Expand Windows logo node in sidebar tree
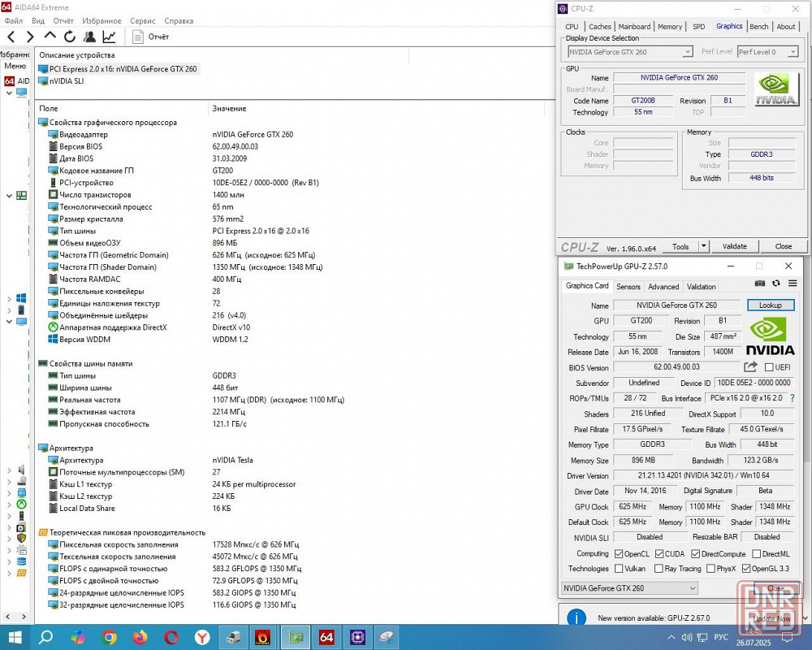Image resolution: width=812 pixels, height=650 pixels. coord(9,298)
